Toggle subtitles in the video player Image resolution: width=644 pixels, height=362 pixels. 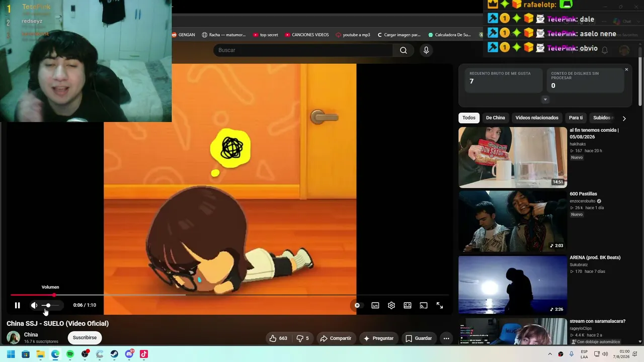point(375,305)
